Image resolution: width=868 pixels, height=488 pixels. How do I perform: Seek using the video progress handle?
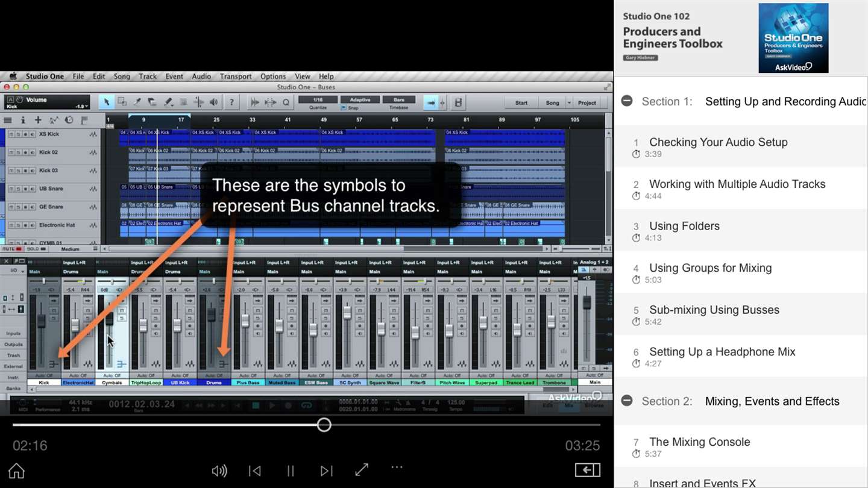click(324, 425)
